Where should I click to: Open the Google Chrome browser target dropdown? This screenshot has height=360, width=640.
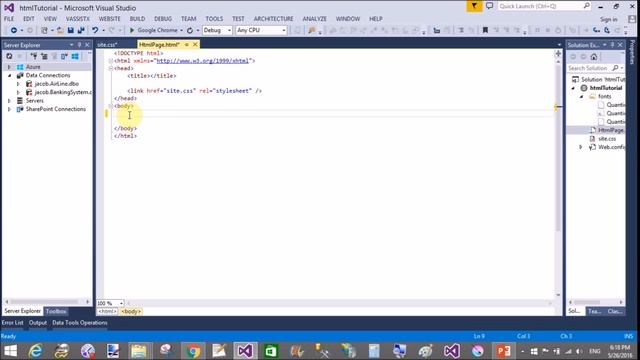point(181,30)
